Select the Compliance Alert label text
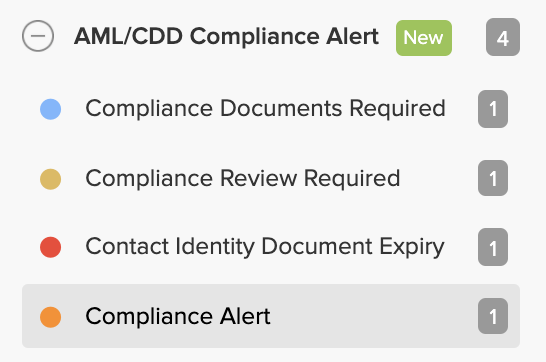The image size is (546, 362). pos(178,316)
